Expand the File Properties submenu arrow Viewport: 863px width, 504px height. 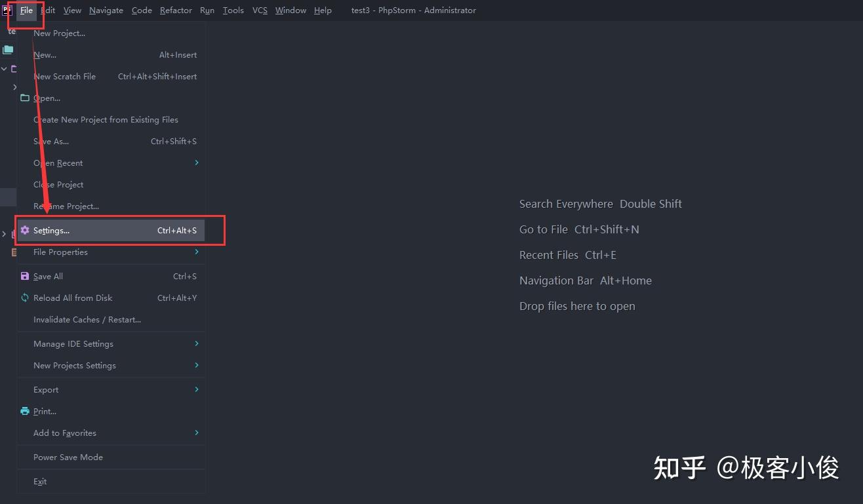click(x=197, y=252)
